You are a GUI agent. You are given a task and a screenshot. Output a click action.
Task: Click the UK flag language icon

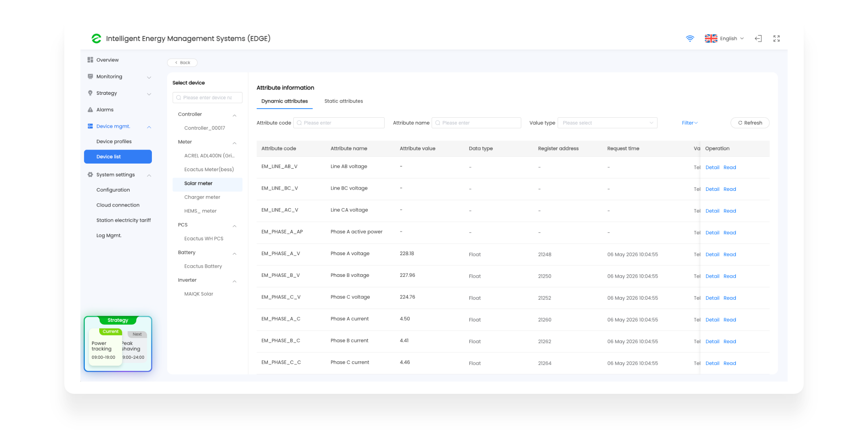click(x=711, y=39)
